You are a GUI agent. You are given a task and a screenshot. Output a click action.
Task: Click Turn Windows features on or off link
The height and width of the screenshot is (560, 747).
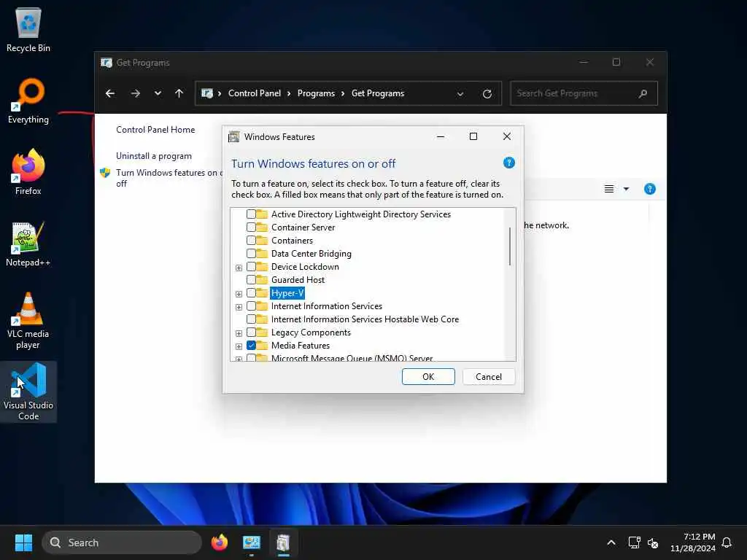[169, 178]
